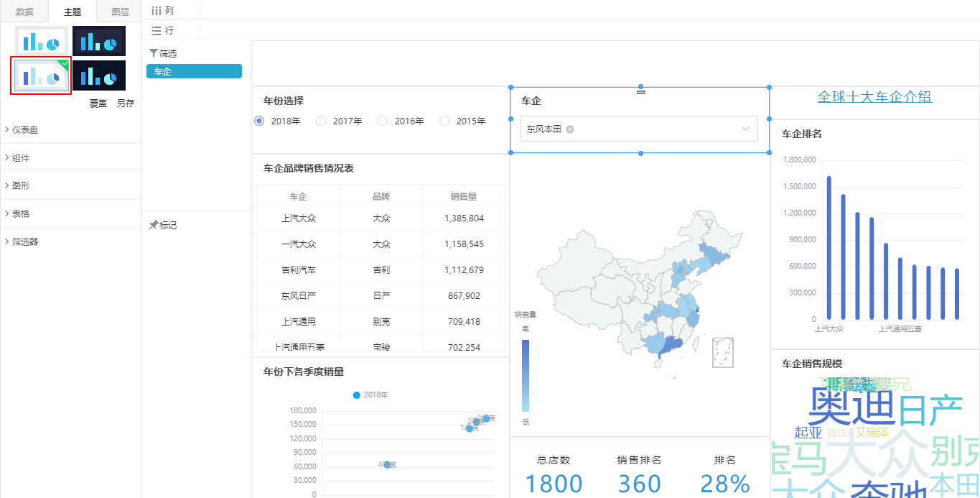980x498 pixels.
Task: Click the 另存 button
Action: click(x=126, y=103)
